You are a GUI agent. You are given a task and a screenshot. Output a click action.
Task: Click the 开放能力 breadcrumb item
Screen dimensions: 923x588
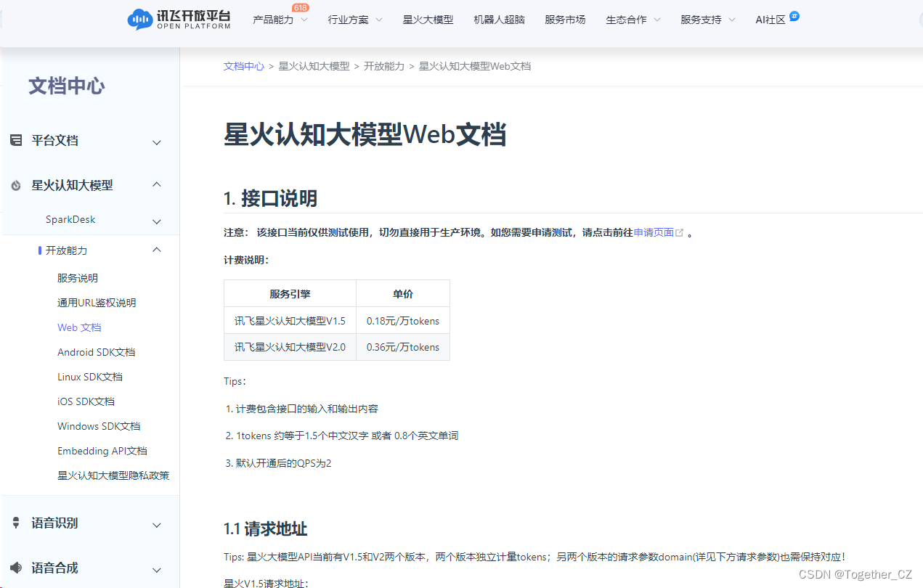tap(384, 66)
